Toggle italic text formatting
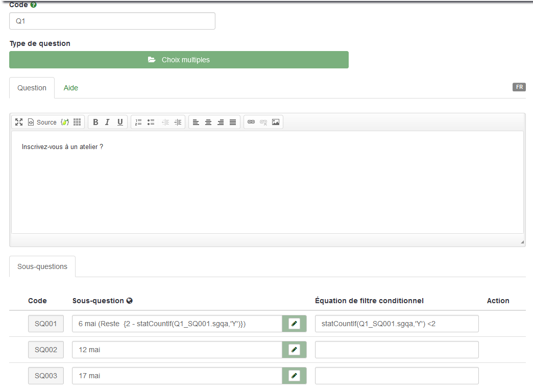533x392 pixels. pyautogui.click(x=108, y=122)
